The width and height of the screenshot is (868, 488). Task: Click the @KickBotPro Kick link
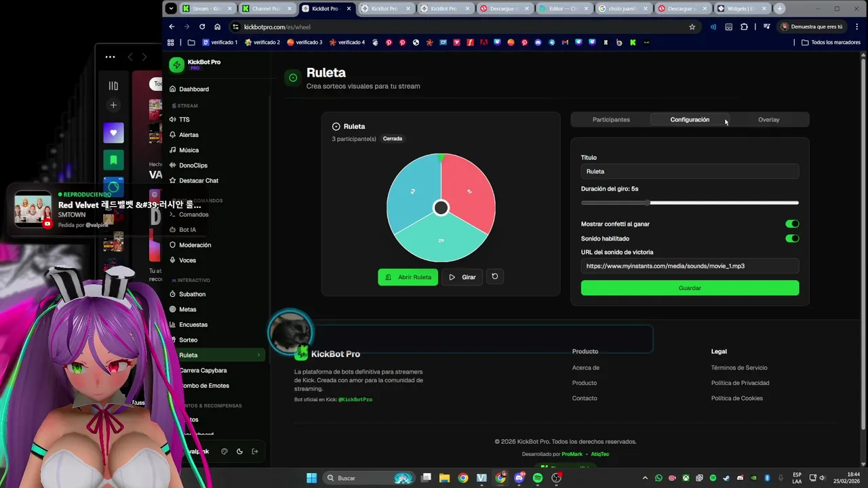pos(355,399)
